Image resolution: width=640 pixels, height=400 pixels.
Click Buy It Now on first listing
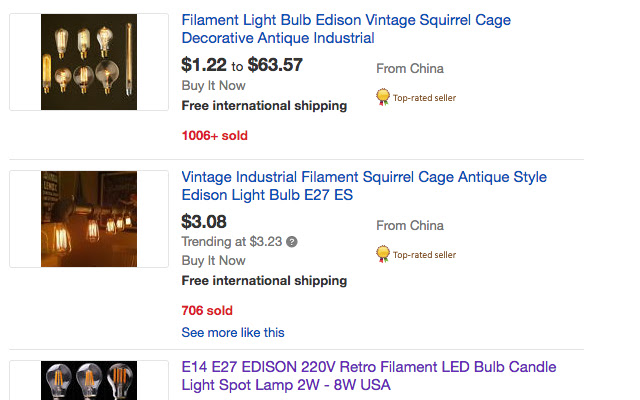tap(213, 86)
